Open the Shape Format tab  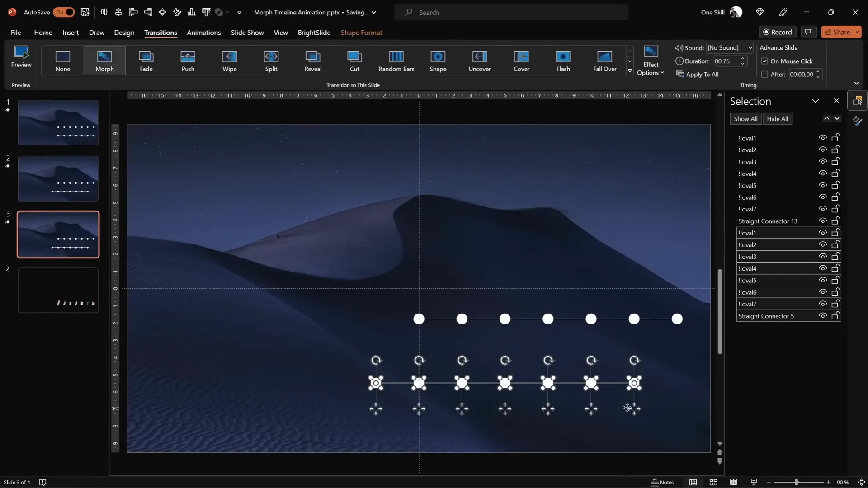pyautogui.click(x=361, y=33)
